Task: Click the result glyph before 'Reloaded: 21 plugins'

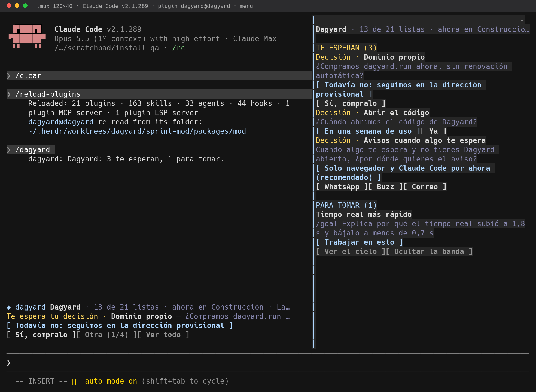Action: click(17, 104)
